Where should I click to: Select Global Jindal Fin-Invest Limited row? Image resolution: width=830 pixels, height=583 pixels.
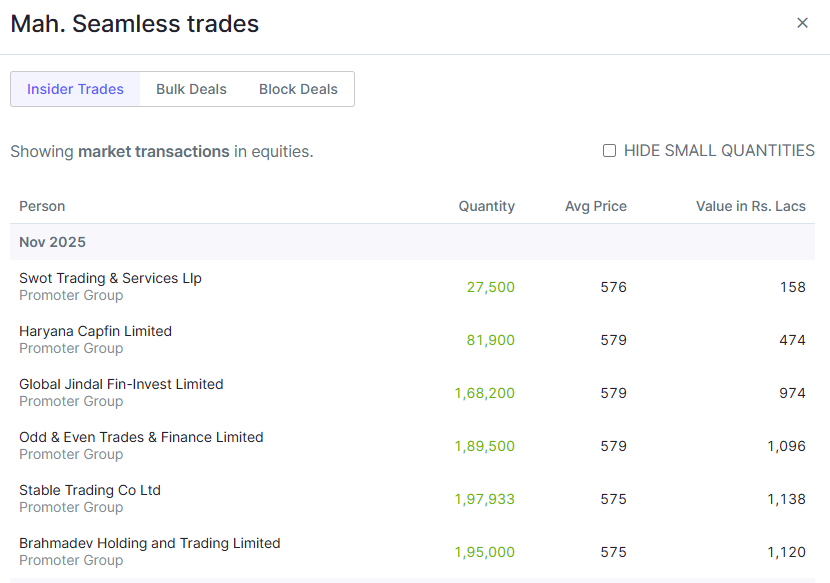point(121,384)
